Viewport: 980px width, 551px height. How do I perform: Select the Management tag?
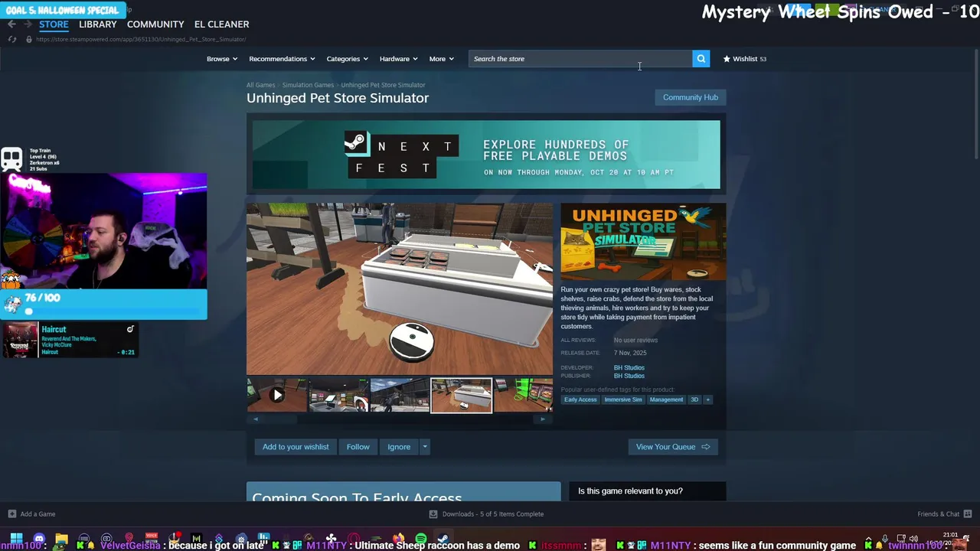tap(666, 399)
